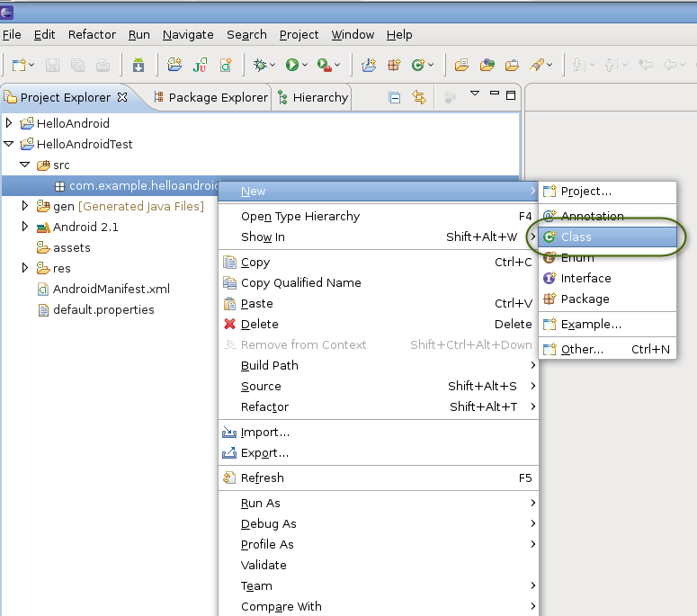Click Refresh in the context menu

[x=262, y=478]
